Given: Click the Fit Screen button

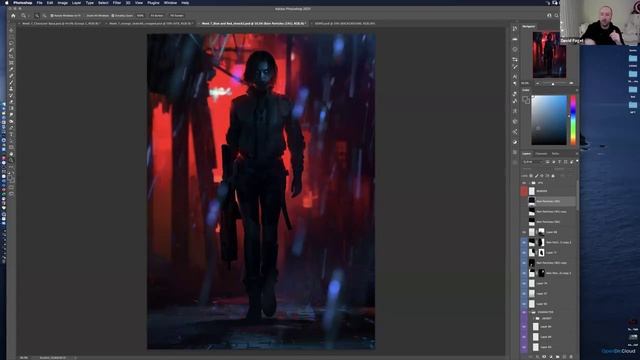Looking at the screenshot, I should 157,16.
